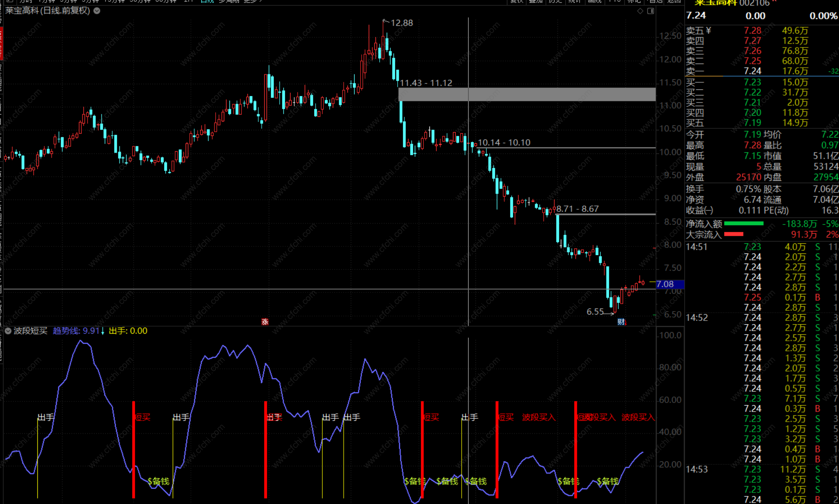Image resolution: width=839 pixels, height=504 pixels.
Task: Click the diamond marker icon above the chart
Action: coord(640,11)
